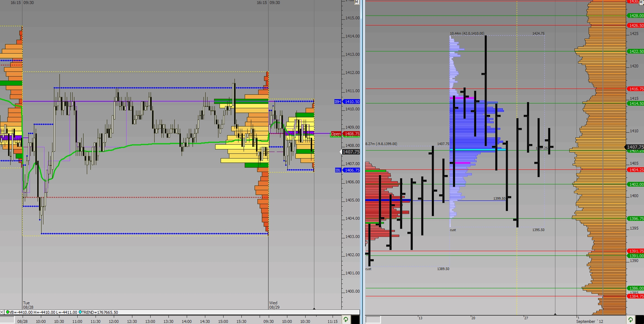Click the 1389.50 low label on right chart
Viewport: 644px width, 324px height.
[x=443, y=269]
